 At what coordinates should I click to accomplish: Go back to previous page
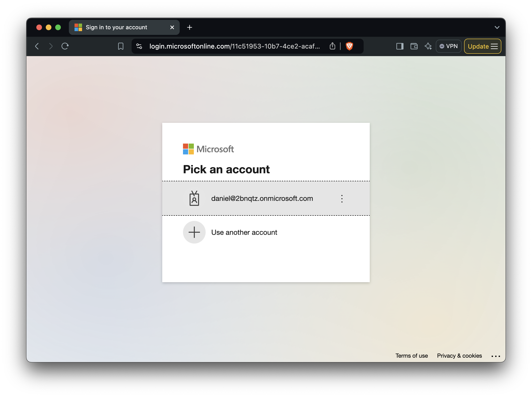click(x=37, y=46)
